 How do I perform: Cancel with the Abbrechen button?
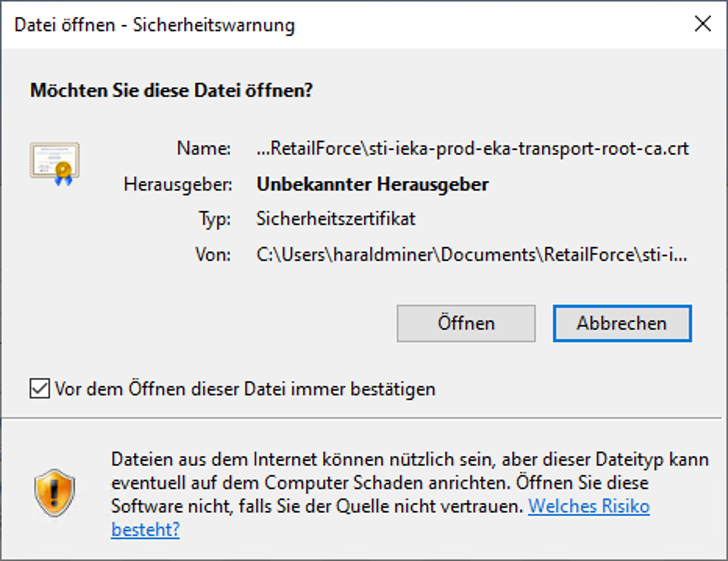point(622,323)
